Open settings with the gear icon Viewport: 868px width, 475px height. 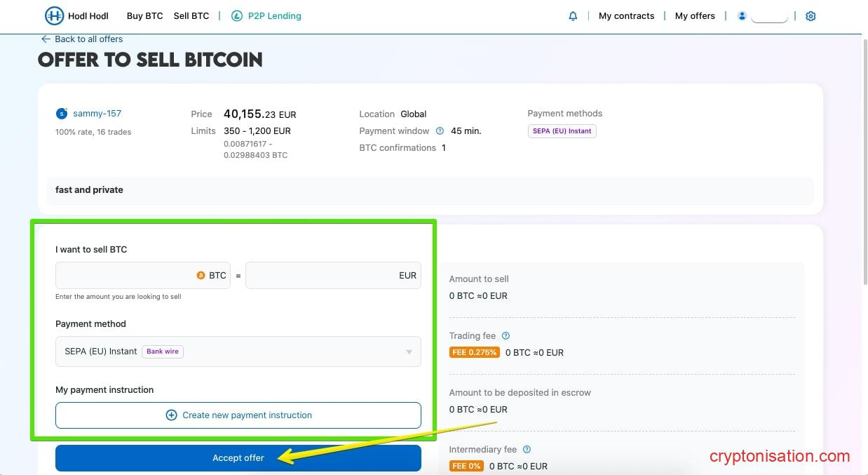[811, 15]
